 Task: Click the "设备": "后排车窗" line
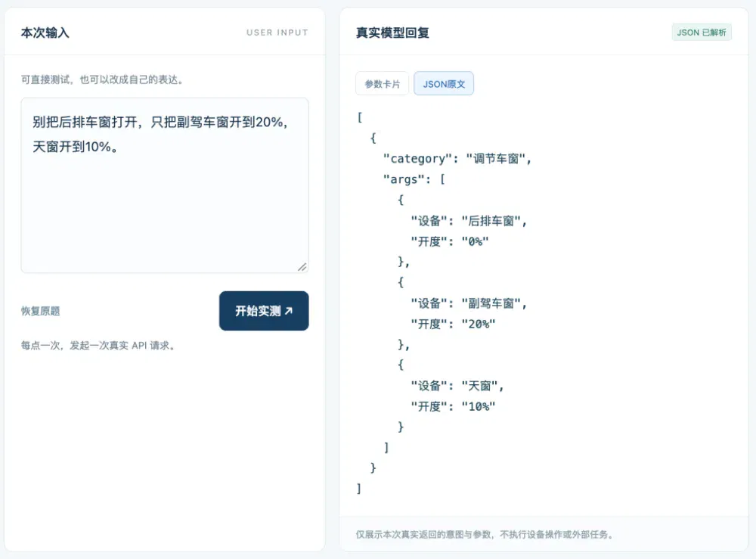[x=469, y=221]
